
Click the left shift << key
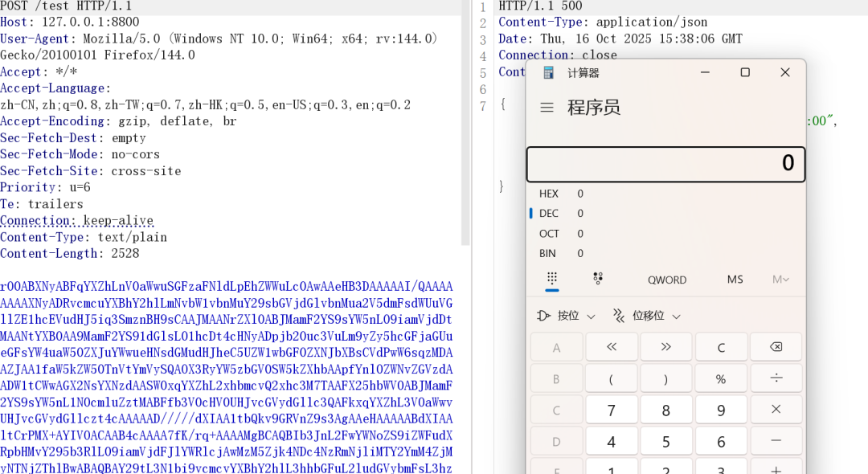point(611,347)
